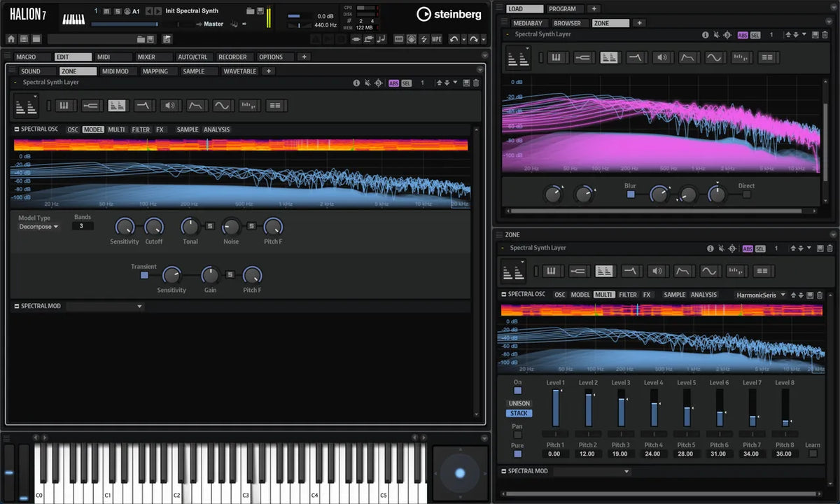
Task: Open the Spectral Mod dropdown in bottom-right panel
Action: 592,471
